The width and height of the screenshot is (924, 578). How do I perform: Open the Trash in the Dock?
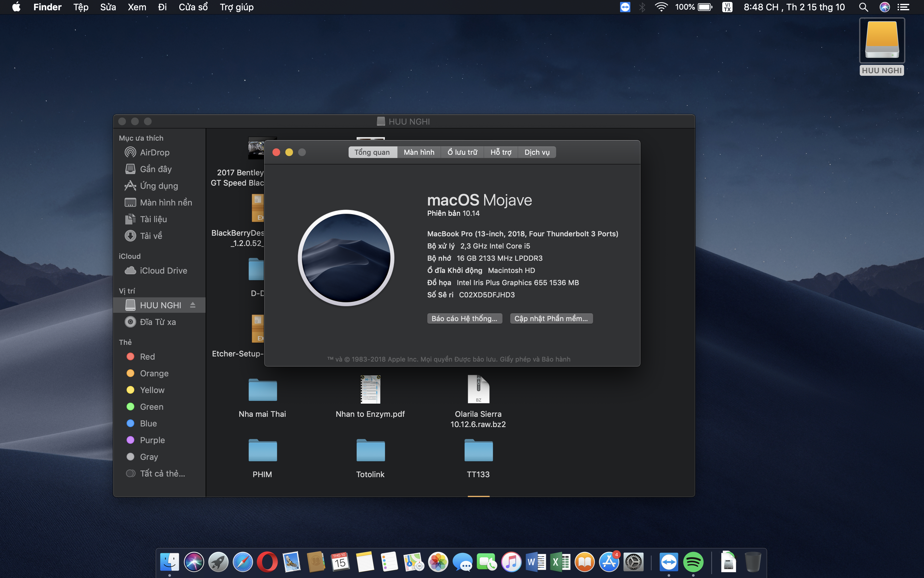click(753, 562)
